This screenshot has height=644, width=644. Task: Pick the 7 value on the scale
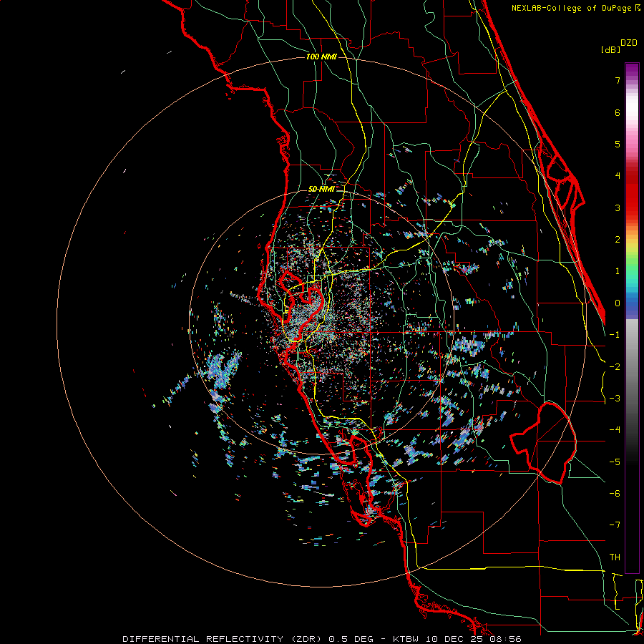(618, 80)
